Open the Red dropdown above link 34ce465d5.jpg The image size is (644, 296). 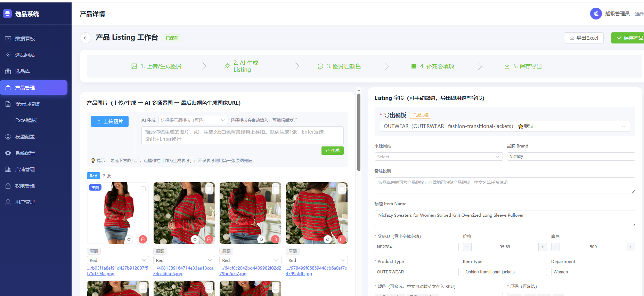coord(184,260)
